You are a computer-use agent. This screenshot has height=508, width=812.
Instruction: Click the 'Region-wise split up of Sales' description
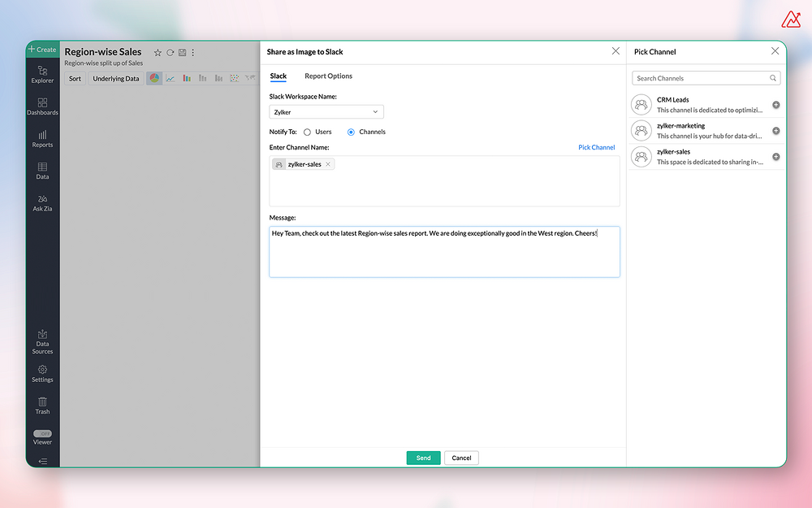coord(104,63)
